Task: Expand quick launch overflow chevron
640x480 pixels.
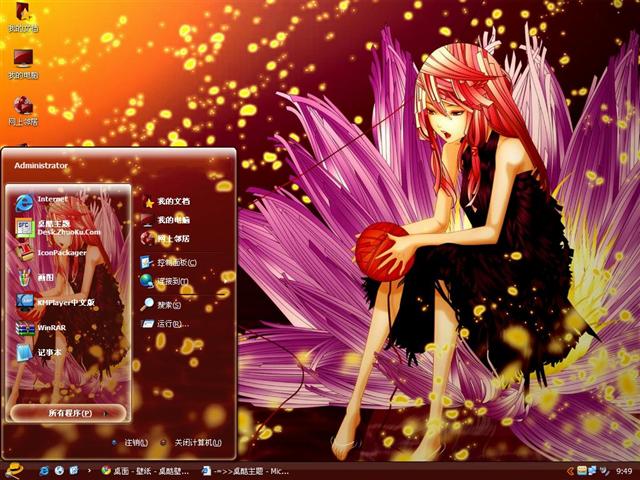Action: pos(89,471)
